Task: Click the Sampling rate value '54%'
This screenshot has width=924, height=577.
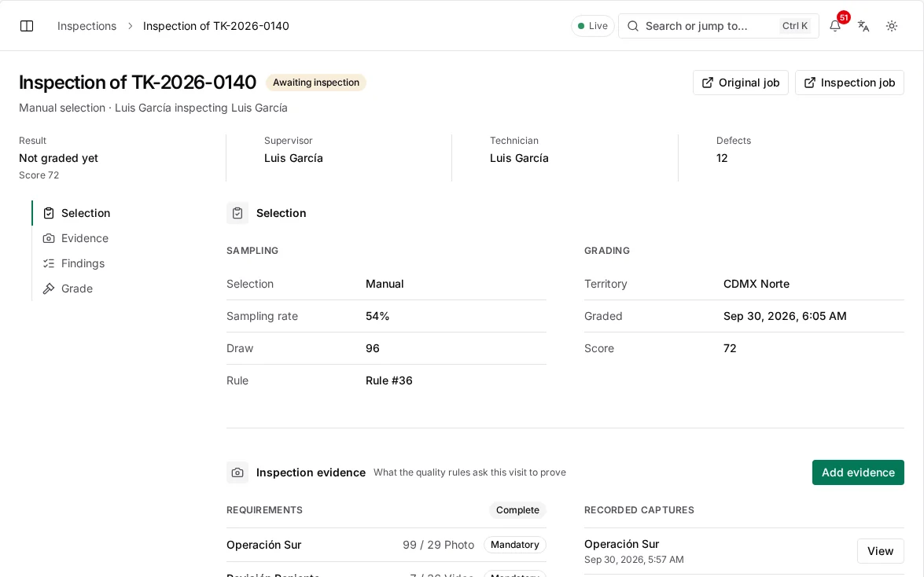Action: click(377, 316)
